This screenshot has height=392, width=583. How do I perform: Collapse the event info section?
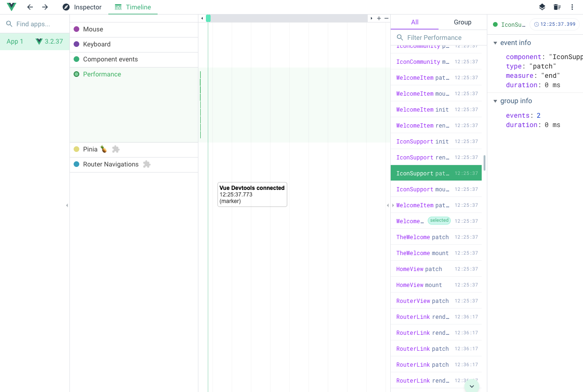pos(495,43)
